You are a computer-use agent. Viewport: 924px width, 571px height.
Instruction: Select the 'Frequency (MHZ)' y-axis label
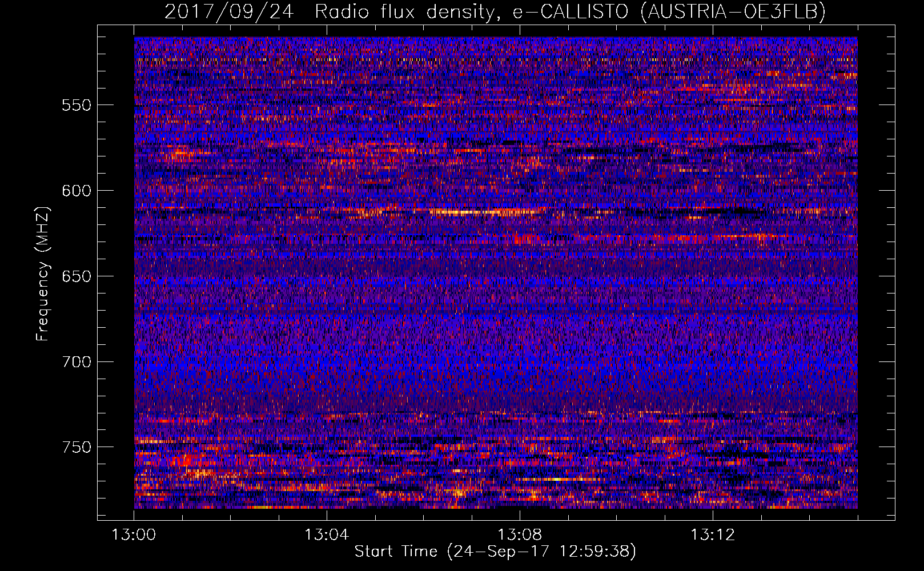(x=43, y=274)
